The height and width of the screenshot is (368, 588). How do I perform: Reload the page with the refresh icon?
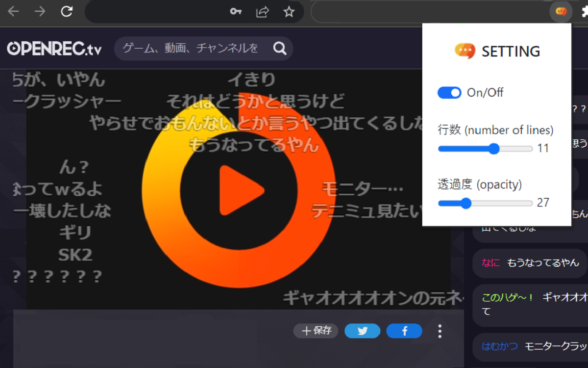(x=67, y=11)
